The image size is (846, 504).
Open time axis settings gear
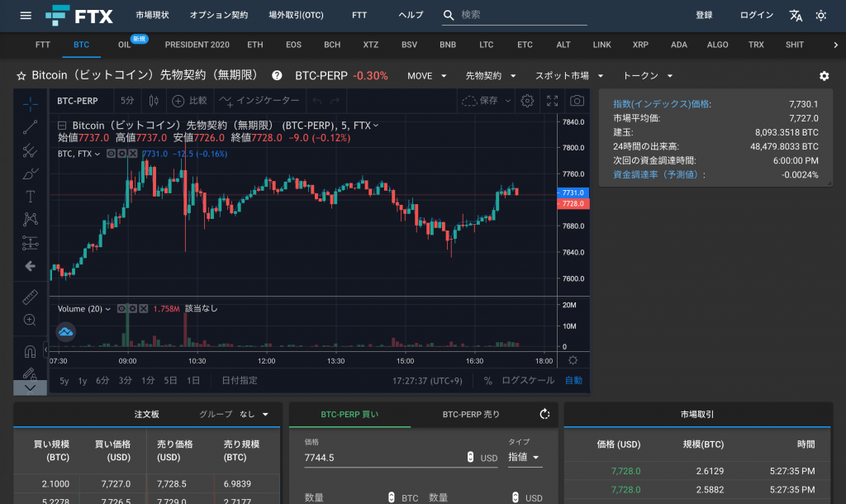point(573,360)
